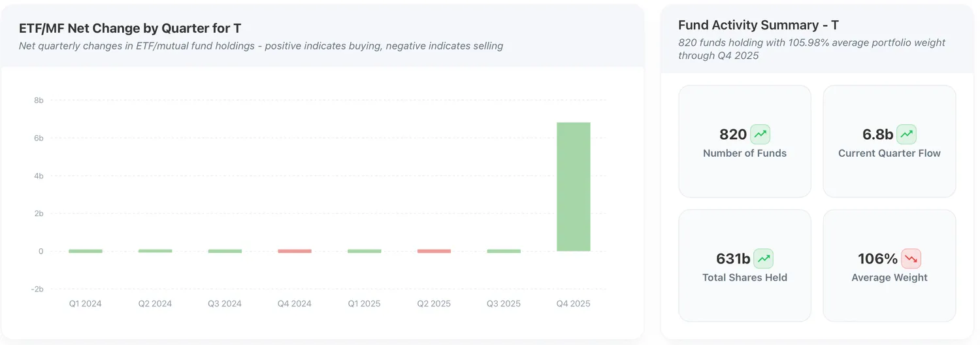The image size is (980, 345).
Task: Click the red Q2 2025 bar
Action: coord(434,251)
